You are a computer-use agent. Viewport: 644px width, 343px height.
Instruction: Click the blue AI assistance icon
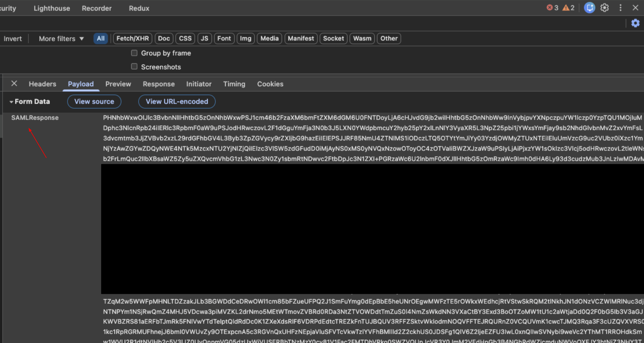(589, 8)
